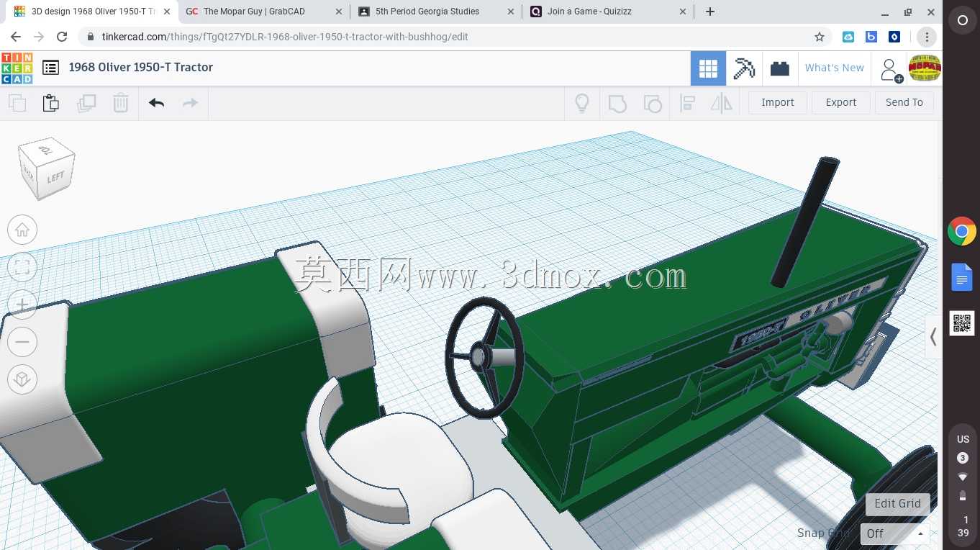The height and width of the screenshot is (550, 980).
Task: Open the What's New link
Action: [835, 68]
